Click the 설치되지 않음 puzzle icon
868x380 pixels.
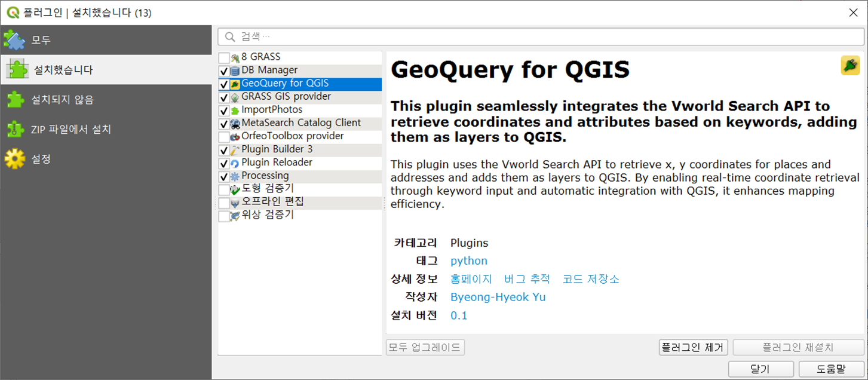click(15, 100)
